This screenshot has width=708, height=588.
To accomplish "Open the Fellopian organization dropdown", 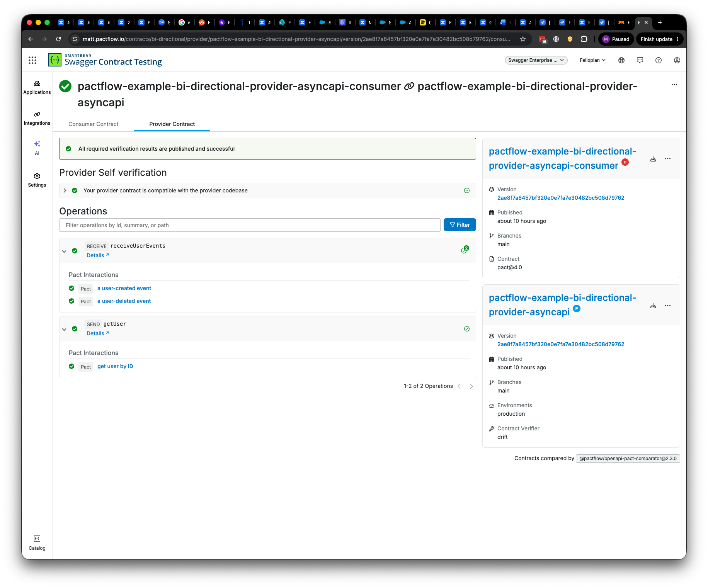I will [x=592, y=60].
